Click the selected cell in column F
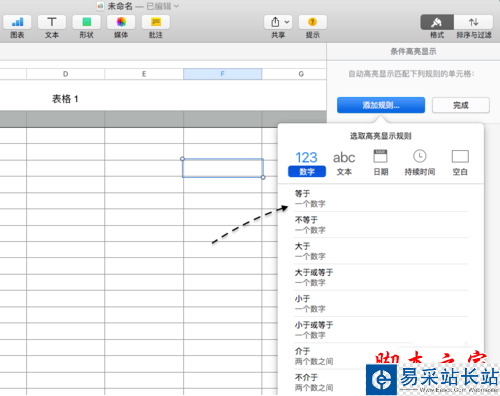The image size is (500, 396). point(223,168)
